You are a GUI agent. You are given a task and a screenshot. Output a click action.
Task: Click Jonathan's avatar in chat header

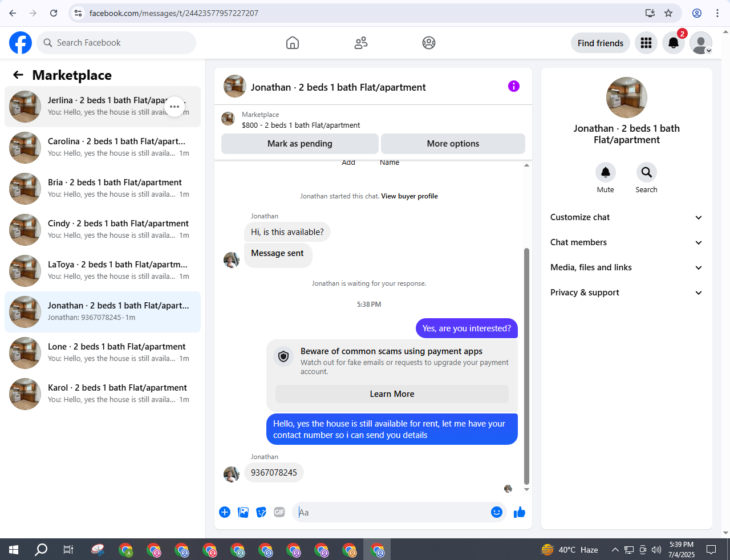click(235, 86)
